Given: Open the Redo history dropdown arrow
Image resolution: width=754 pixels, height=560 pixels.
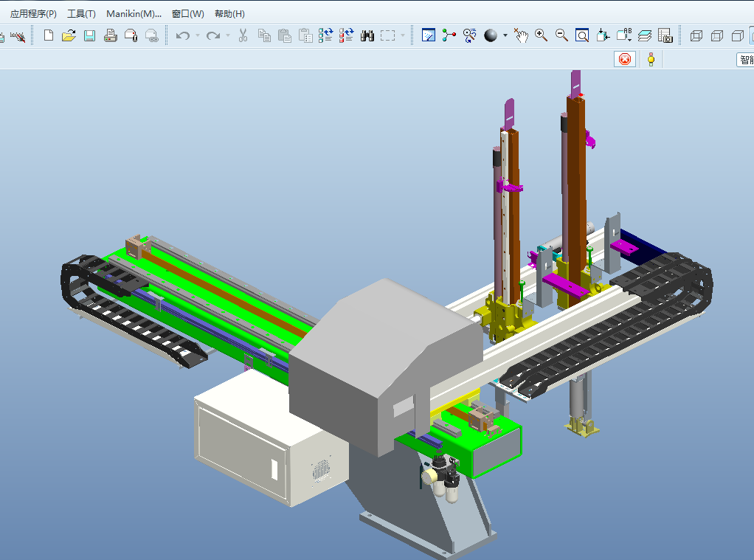Looking at the screenshot, I should [228, 35].
